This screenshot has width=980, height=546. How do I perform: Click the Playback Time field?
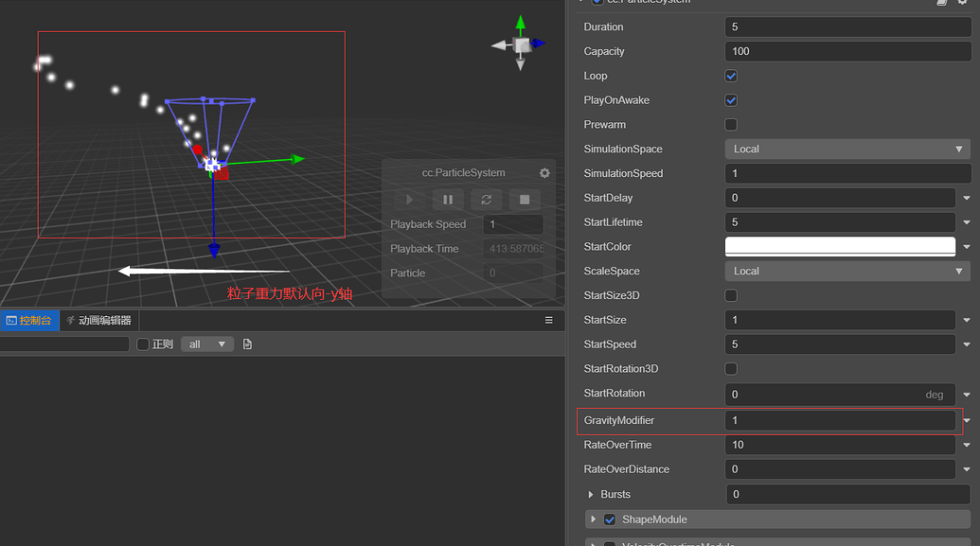click(513, 249)
